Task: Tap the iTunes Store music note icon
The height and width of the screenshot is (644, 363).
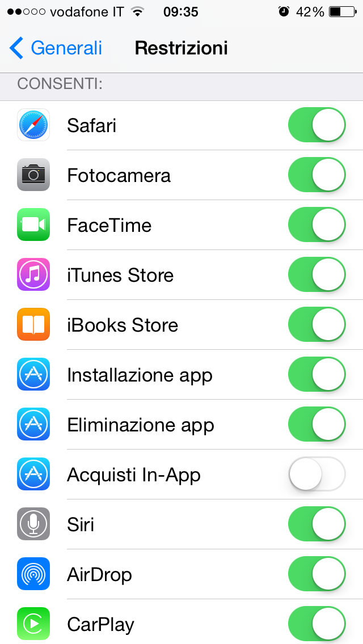Action: point(33,275)
